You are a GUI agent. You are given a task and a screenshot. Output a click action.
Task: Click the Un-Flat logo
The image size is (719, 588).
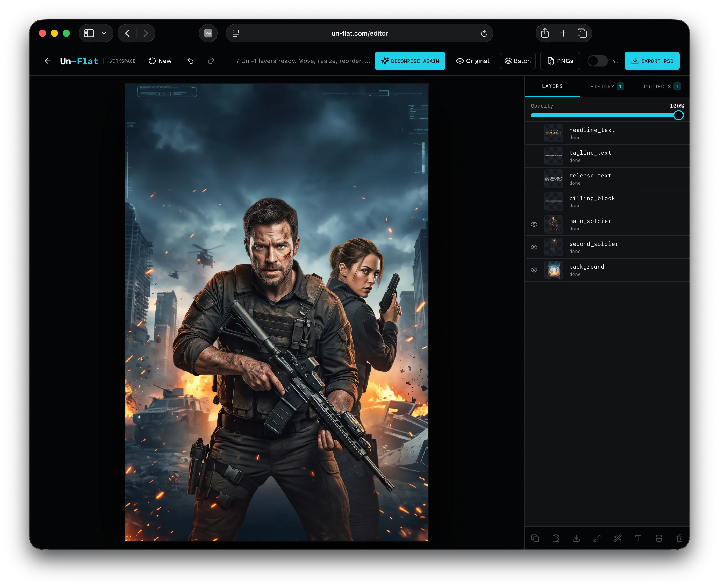tap(79, 61)
